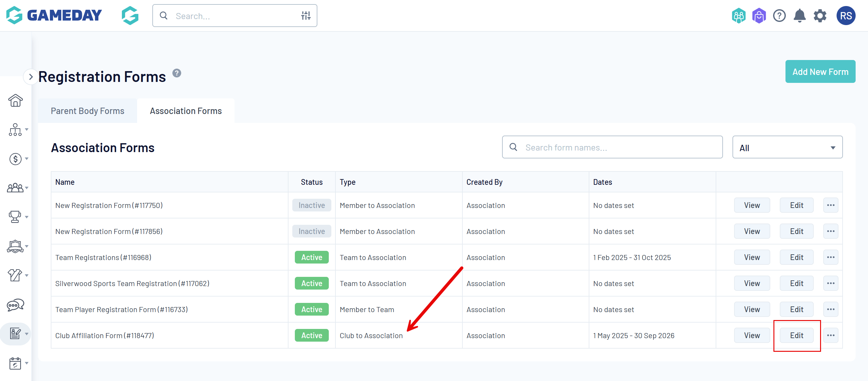Image resolution: width=868 pixels, height=381 pixels.
Task: Open more options for Club Affiliation Form
Action: [831, 335]
